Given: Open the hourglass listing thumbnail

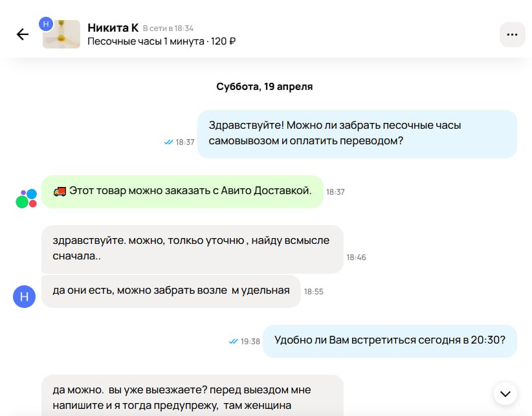Looking at the screenshot, I should pyautogui.click(x=61, y=34).
